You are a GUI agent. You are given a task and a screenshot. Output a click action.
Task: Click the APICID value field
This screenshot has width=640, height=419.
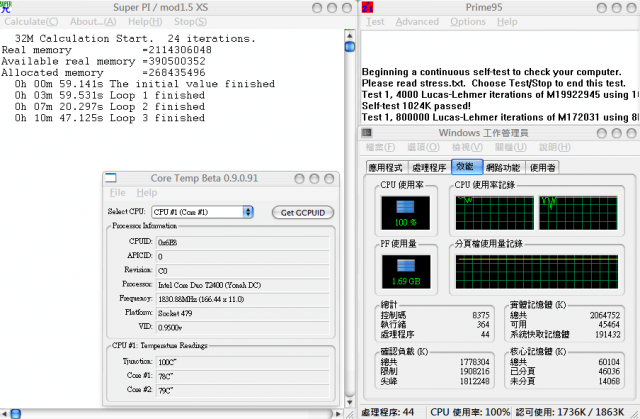pos(242,257)
